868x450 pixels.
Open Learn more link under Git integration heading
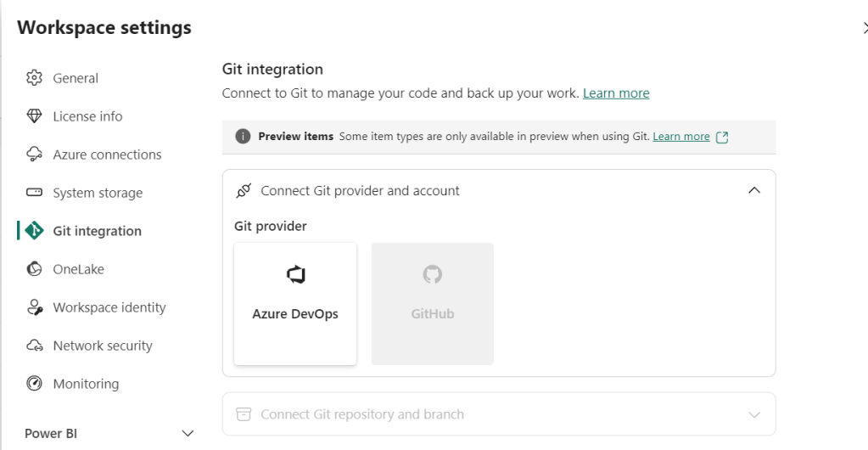[x=616, y=93]
